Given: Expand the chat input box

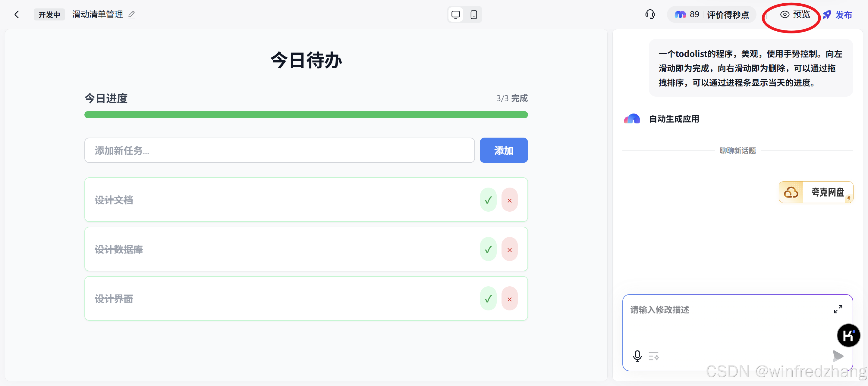Looking at the screenshot, I should [838, 309].
